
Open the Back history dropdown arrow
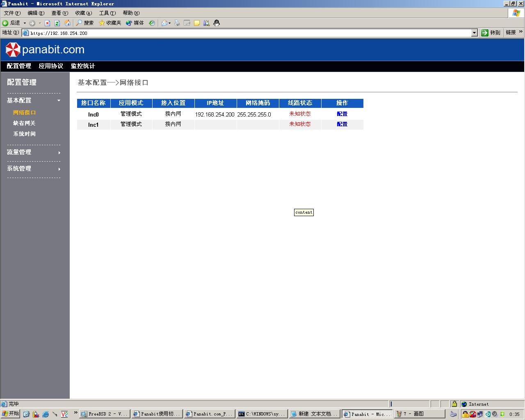(25, 23)
